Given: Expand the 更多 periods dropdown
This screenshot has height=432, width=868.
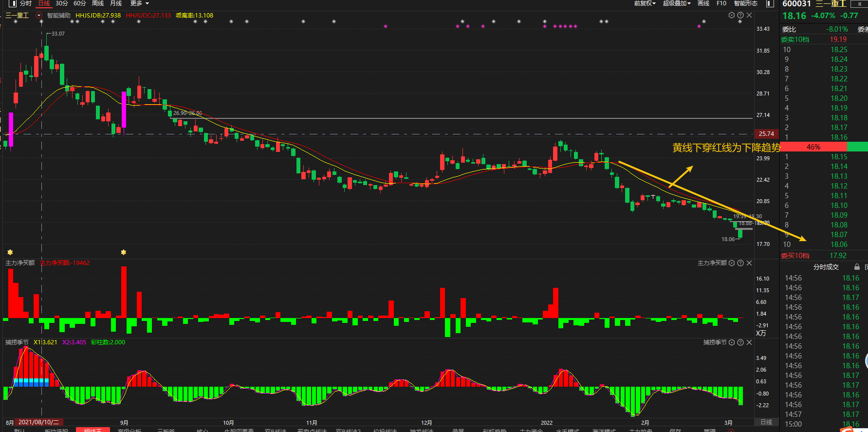Looking at the screenshot, I should 140,3.
